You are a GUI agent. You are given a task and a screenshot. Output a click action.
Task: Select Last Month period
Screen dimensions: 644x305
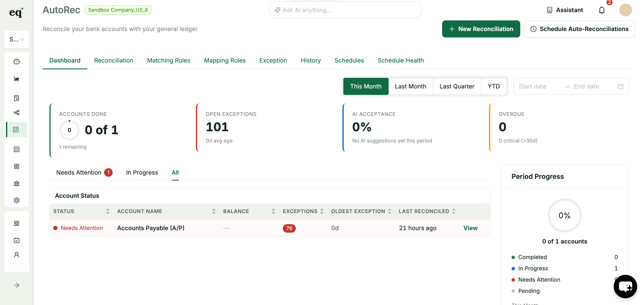[x=411, y=86]
